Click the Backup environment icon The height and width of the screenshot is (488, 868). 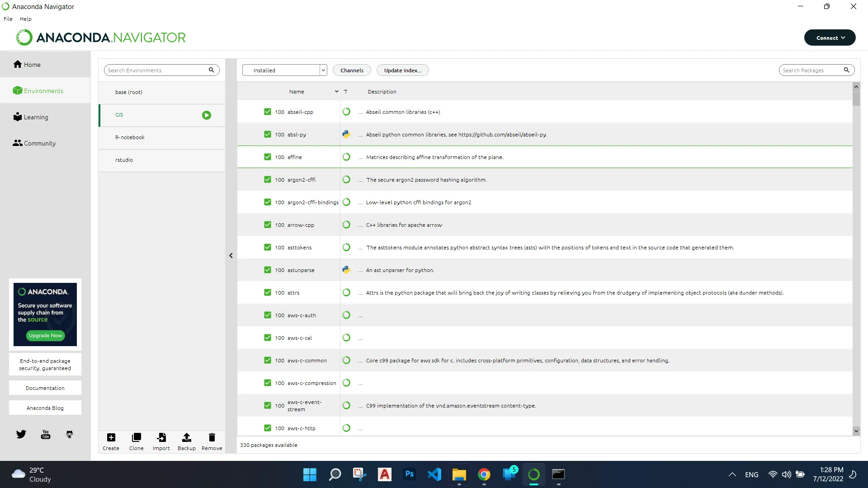click(x=186, y=437)
